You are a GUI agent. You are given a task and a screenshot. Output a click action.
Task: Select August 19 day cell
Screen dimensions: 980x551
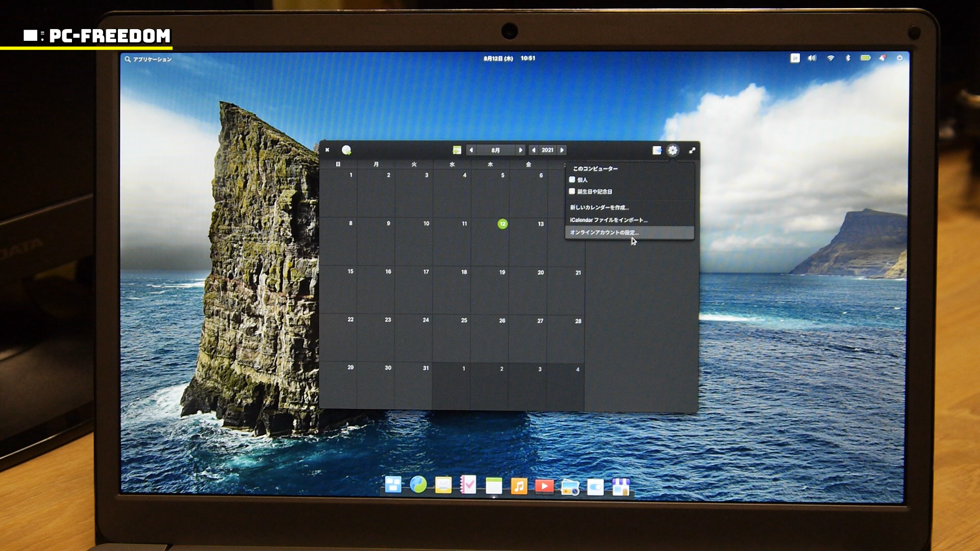click(490, 289)
